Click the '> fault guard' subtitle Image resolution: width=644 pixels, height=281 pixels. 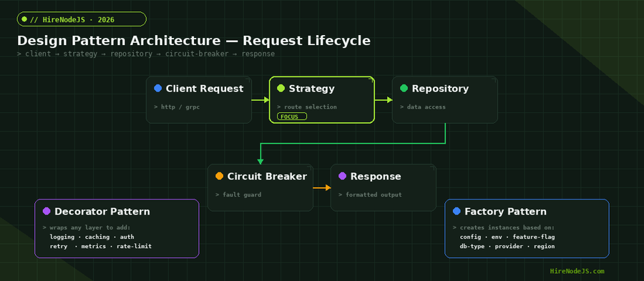[238, 195]
